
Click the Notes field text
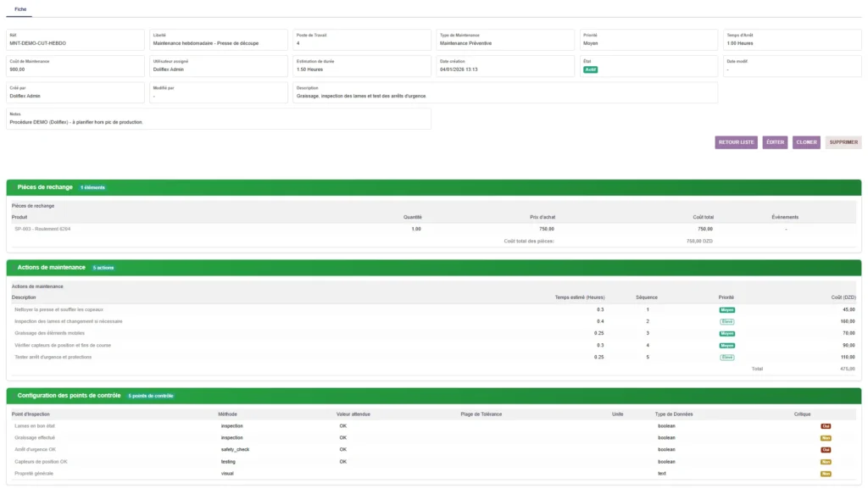tap(76, 122)
